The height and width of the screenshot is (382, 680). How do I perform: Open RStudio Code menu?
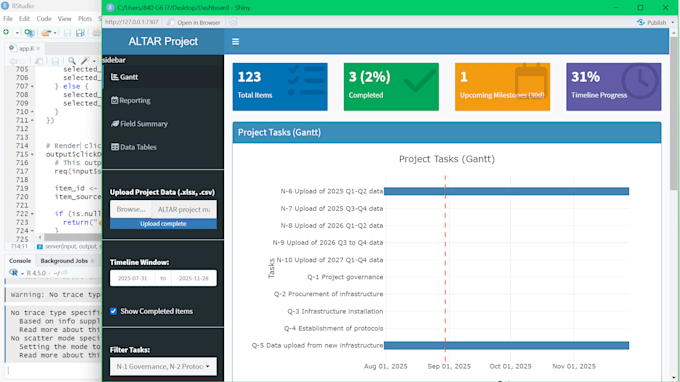(x=44, y=19)
